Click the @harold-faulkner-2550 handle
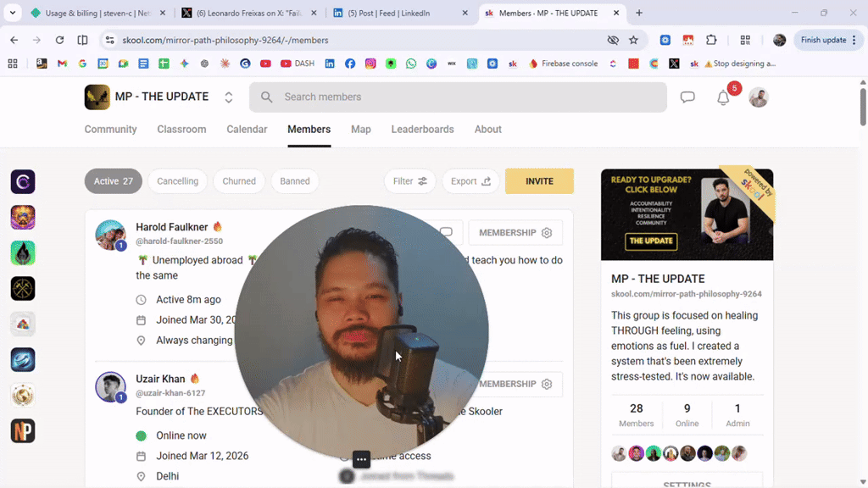This screenshot has height=488, width=868. pos(180,241)
